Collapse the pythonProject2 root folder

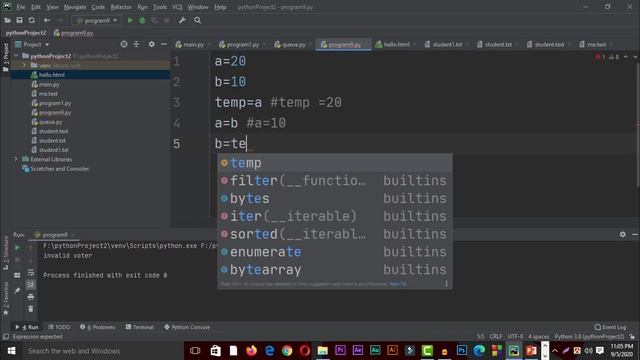tap(16, 56)
